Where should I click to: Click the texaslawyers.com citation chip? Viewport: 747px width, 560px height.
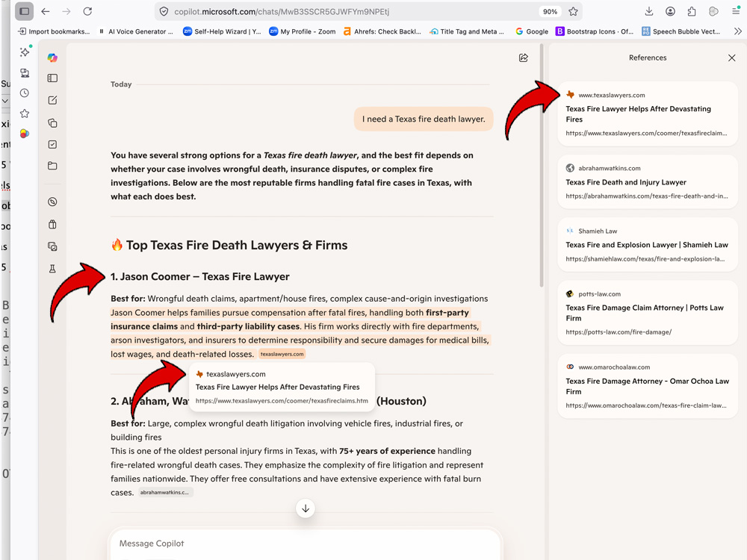[282, 354]
